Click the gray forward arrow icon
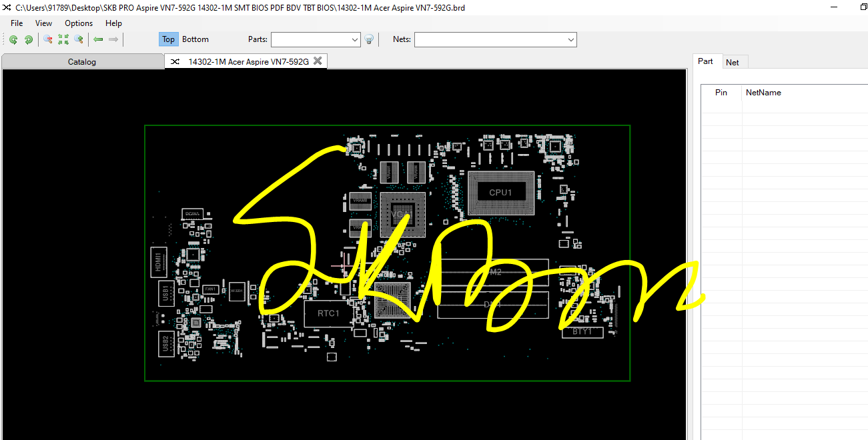 113,39
